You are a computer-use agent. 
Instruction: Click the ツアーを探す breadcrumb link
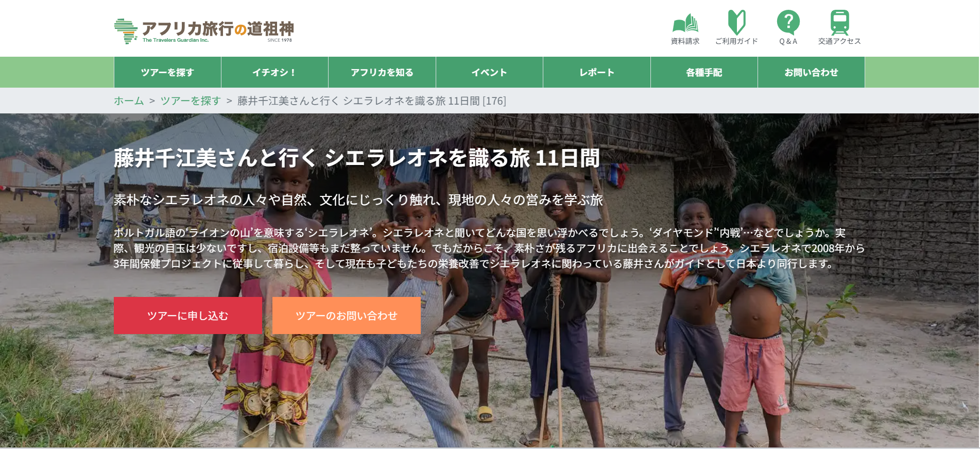tap(191, 101)
